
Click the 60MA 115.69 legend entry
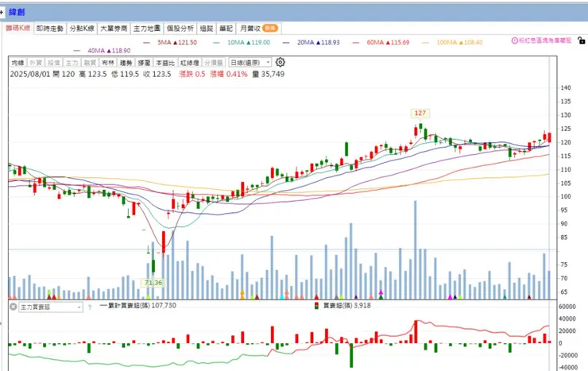click(x=381, y=42)
